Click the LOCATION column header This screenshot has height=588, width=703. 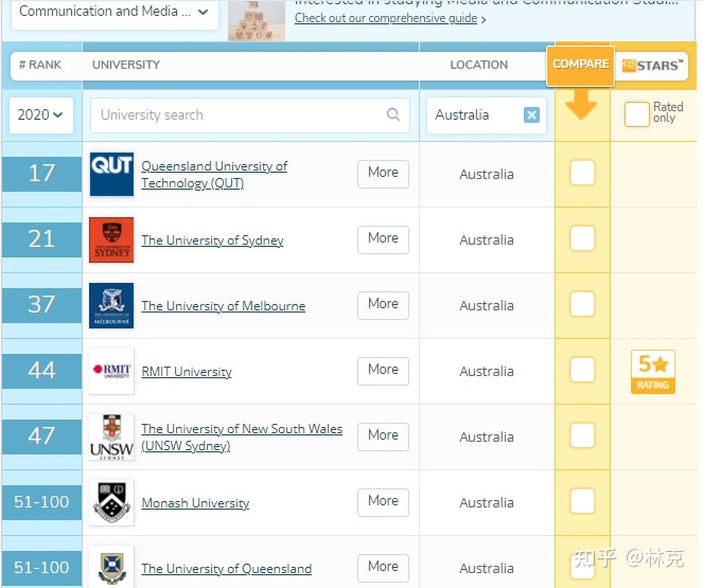[479, 65]
